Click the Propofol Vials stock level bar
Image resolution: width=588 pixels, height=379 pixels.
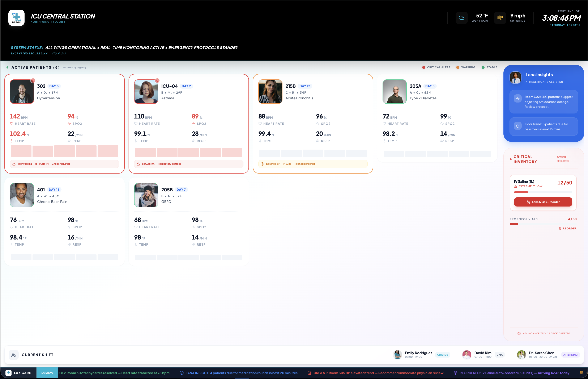pyautogui.click(x=543, y=224)
